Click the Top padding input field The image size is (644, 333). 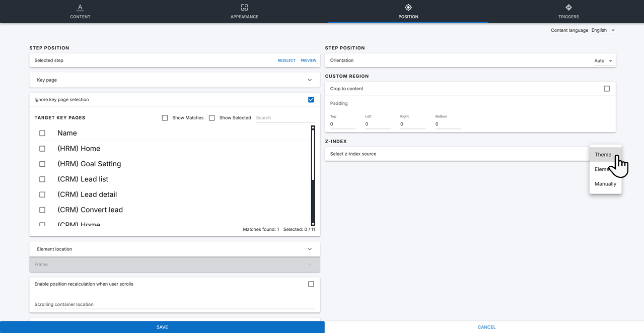342,124
